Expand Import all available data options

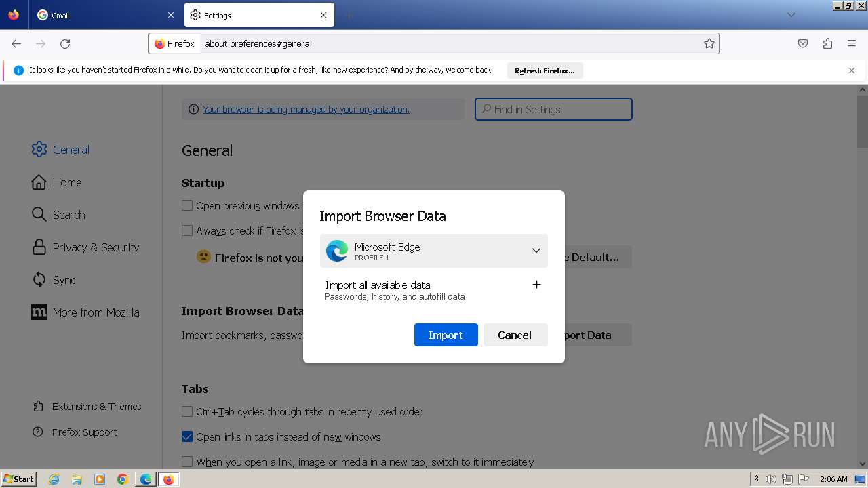pos(536,285)
